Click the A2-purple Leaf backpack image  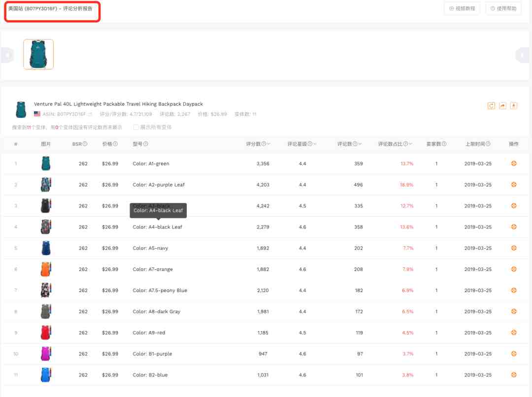point(46,185)
